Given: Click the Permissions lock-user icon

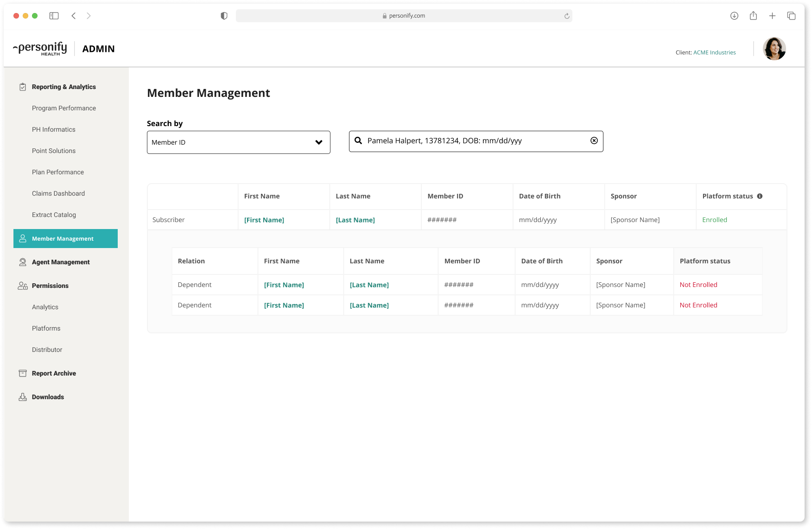Looking at the screenshot, I should click(x=22, y=286).
